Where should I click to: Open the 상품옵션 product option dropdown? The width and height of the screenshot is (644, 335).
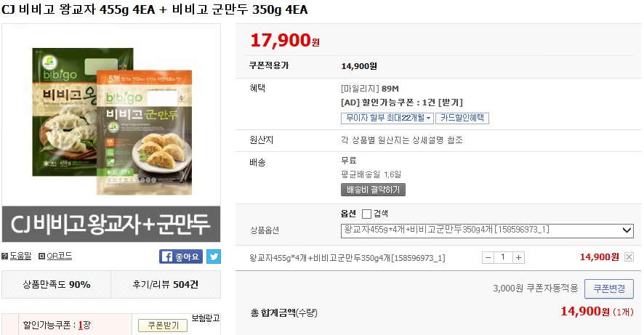click(487, 230)
